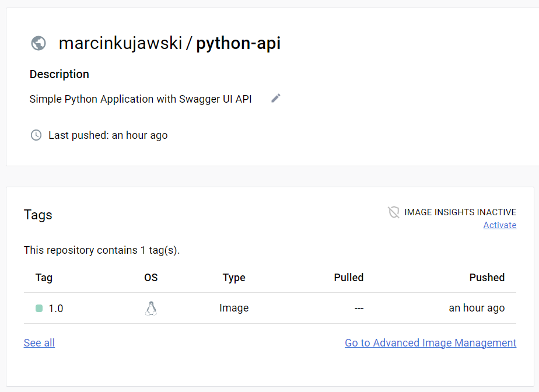
Task: Click the globe public repository icon
Action: tap(38, 43)
